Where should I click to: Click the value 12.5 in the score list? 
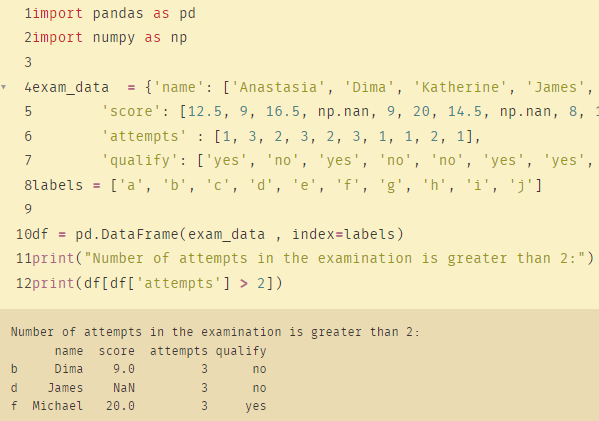tap(205, 112)
